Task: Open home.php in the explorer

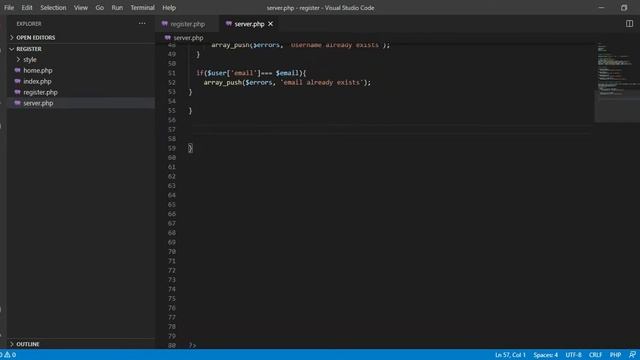Action: 81,71
